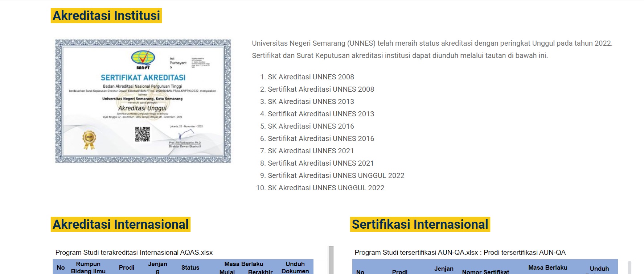The image size is (644, 274).
Task: Click scrollbar of the AQAS table
Action: [331, 260]
